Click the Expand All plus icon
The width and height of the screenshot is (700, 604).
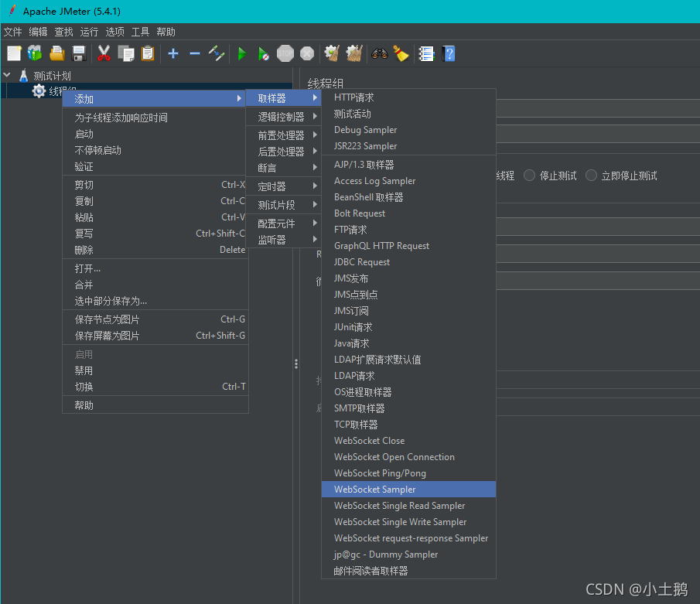coord(173,53)
